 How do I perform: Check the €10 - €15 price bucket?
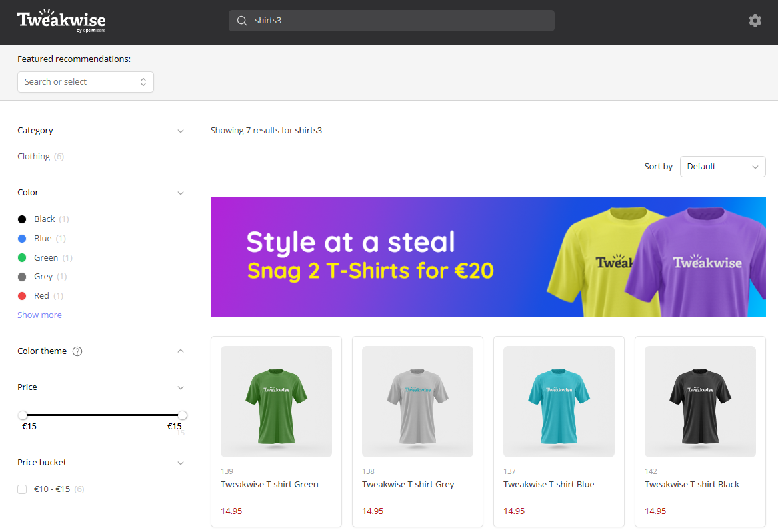click(x=22, y=489)
